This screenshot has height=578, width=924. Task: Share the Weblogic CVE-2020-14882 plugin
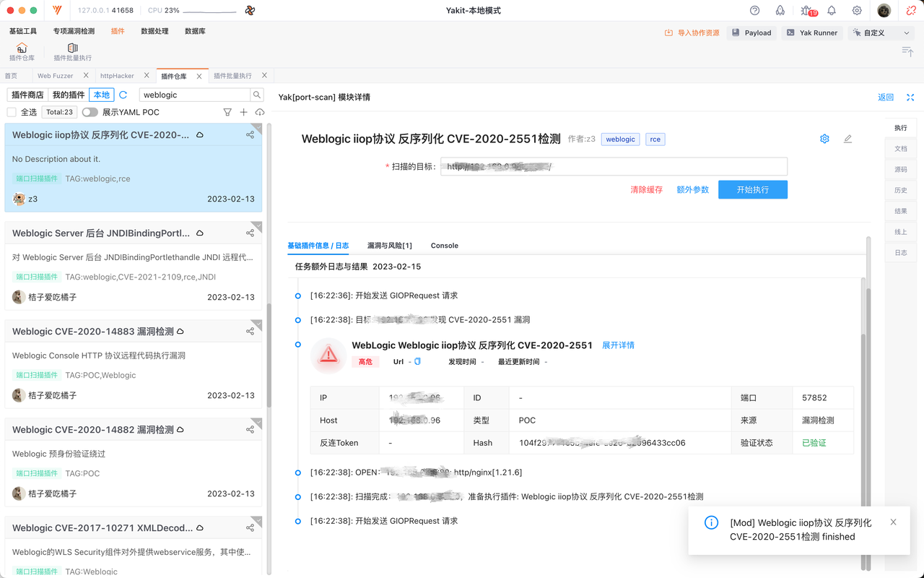pos(250,430)
